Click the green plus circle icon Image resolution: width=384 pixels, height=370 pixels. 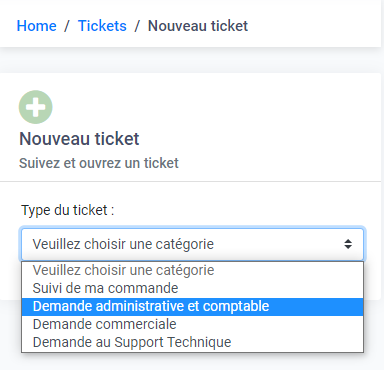click(x=36, y=107)
